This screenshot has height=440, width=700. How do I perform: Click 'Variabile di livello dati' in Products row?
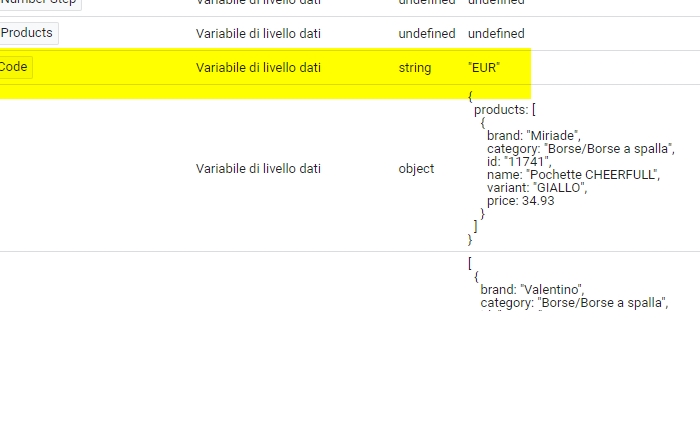258,33
